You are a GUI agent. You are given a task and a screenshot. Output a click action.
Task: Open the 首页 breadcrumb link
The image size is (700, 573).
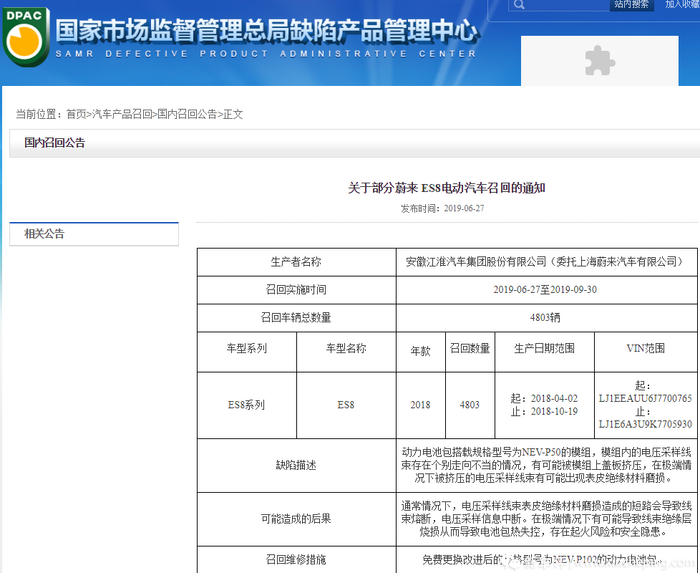76,114
